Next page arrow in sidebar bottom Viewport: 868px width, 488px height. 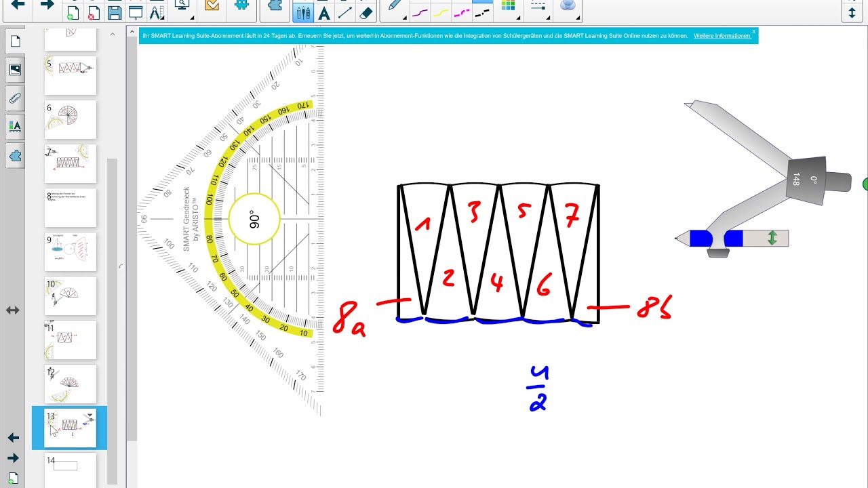13,458
